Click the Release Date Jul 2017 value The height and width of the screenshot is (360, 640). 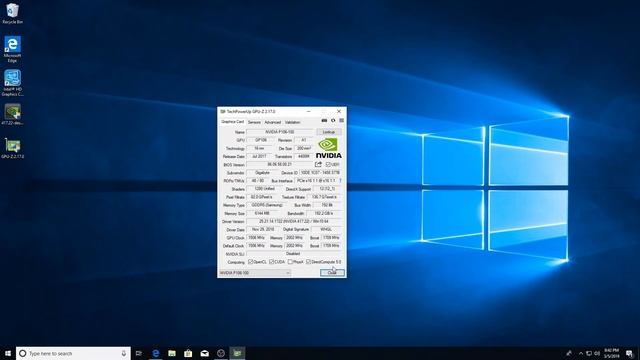(259, 156)
